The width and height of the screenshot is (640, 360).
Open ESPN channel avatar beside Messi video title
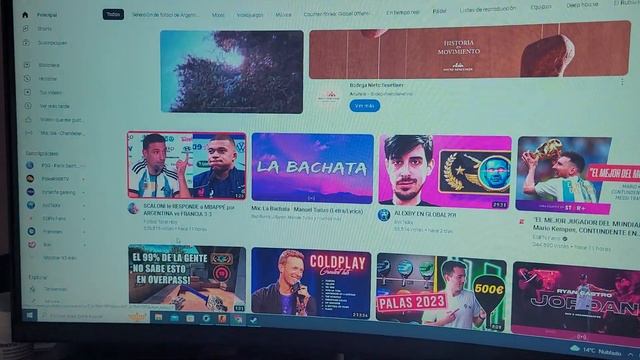point(522,222)
